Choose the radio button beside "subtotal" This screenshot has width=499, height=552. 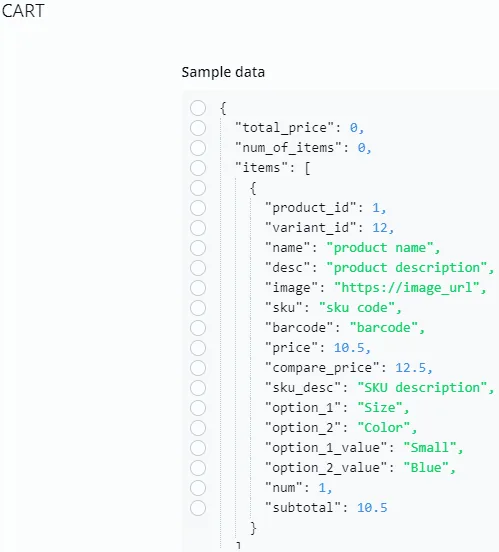click(x=198, y=508)
